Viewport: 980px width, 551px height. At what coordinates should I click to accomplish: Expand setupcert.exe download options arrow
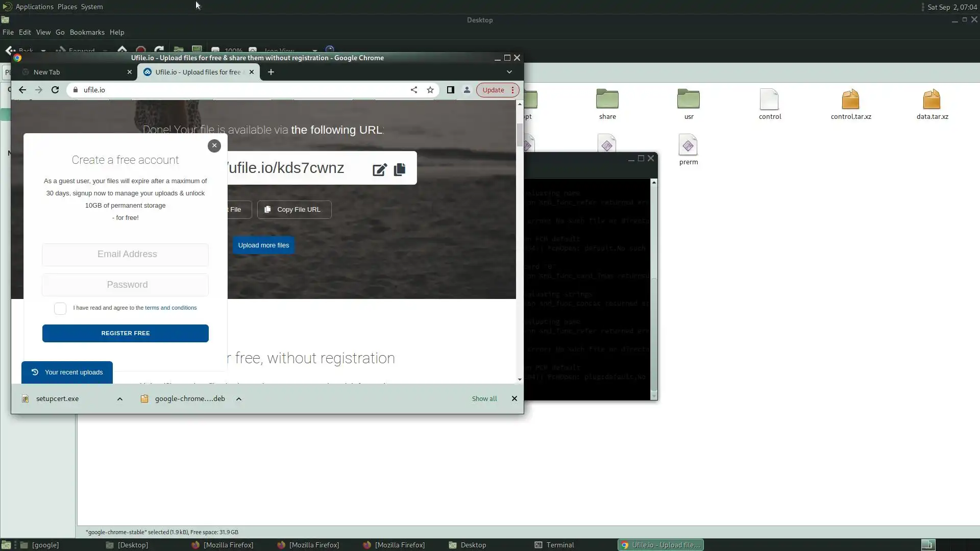(x=120, y=399)
